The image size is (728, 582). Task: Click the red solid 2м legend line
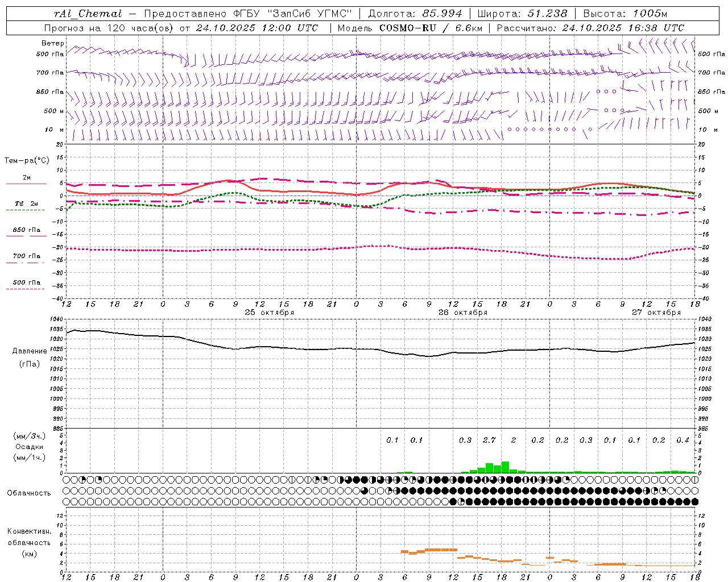click(26, 184)
